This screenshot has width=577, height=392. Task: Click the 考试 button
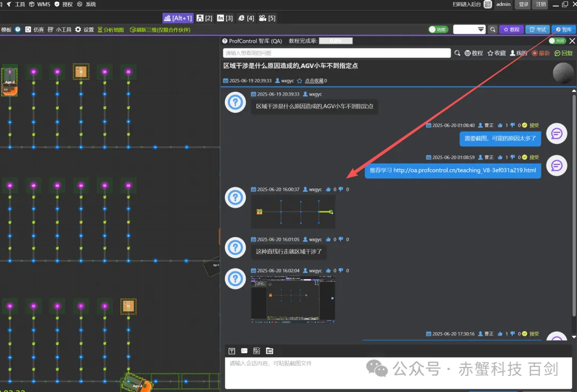[x=537, y=29]
